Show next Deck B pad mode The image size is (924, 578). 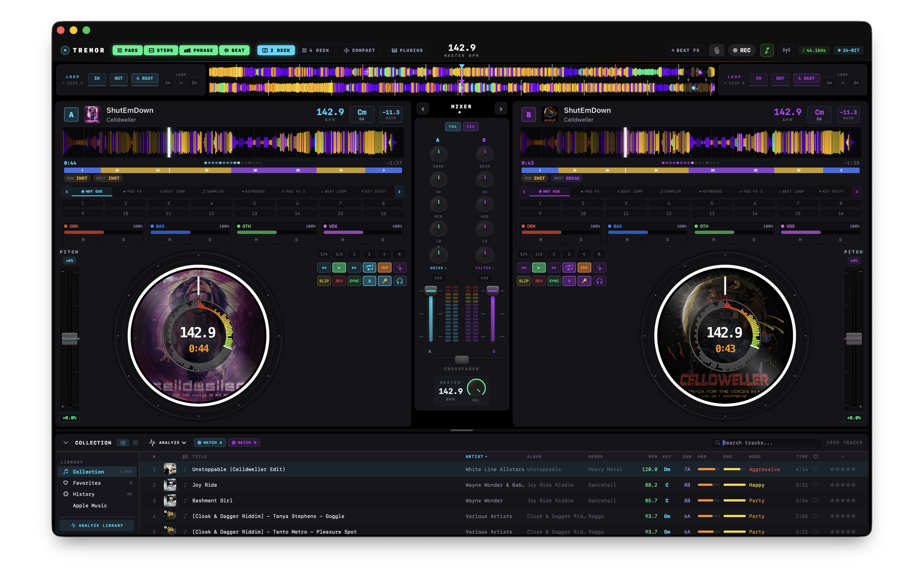pos(856,191)
